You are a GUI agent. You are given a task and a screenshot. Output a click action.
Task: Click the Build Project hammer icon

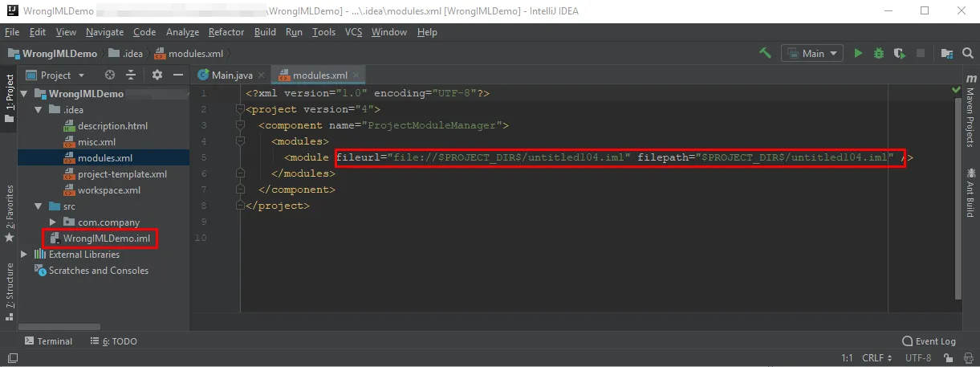point(765,53)
